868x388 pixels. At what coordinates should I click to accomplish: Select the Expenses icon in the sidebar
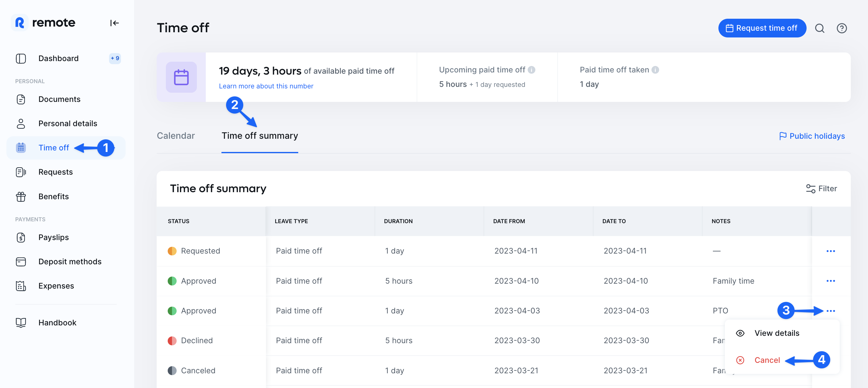coord(21,285)
